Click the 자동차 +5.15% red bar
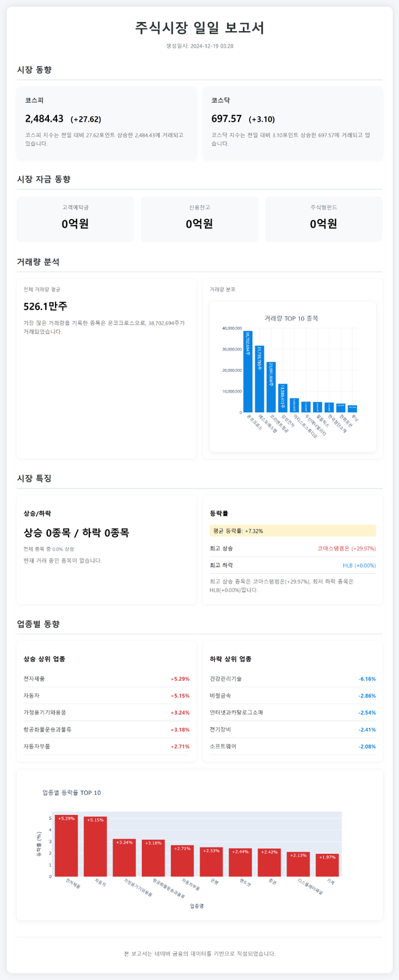The height and width of the screenshot is (980, 399). [x=95, y=847]
